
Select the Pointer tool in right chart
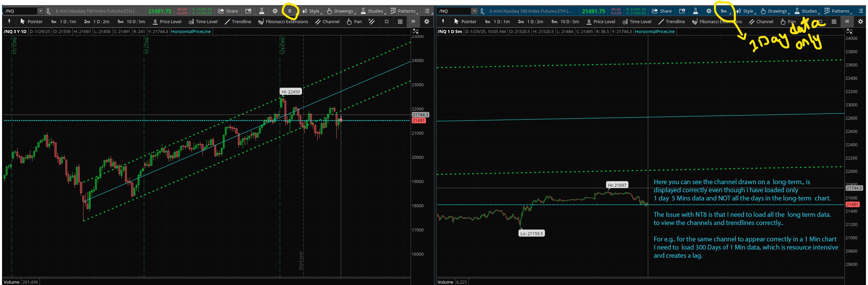click(465, 21)
